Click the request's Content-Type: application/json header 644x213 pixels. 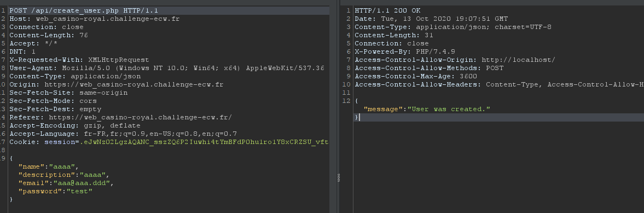pos(75,77)
